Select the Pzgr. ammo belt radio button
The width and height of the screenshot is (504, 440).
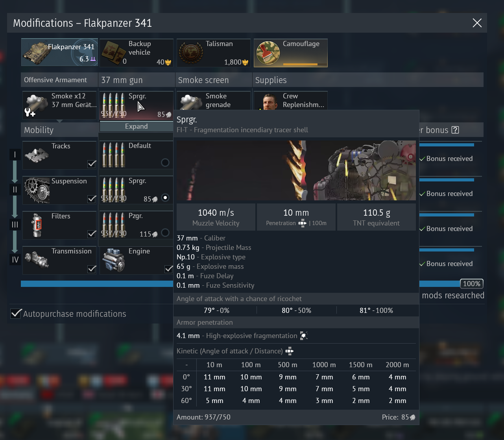[165, 233]
